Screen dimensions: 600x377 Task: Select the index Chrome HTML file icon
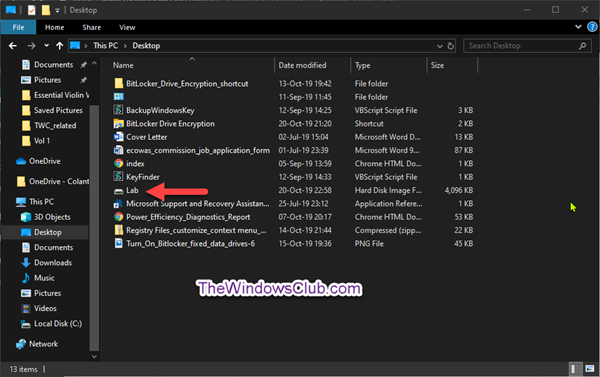click(119, 163)
